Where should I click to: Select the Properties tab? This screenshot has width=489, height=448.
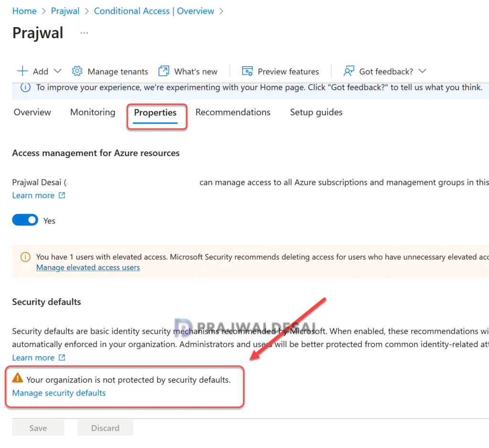[x=155, y=113]
